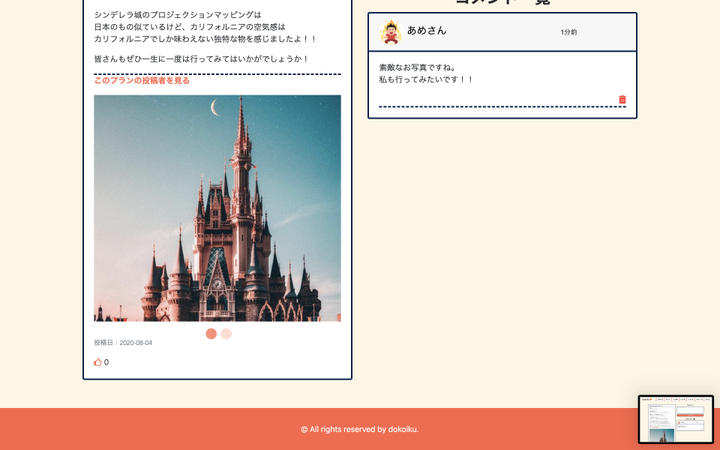Click the Cinderella castle photo
This screenshot has height=450, width=720.
pos(217,220)
